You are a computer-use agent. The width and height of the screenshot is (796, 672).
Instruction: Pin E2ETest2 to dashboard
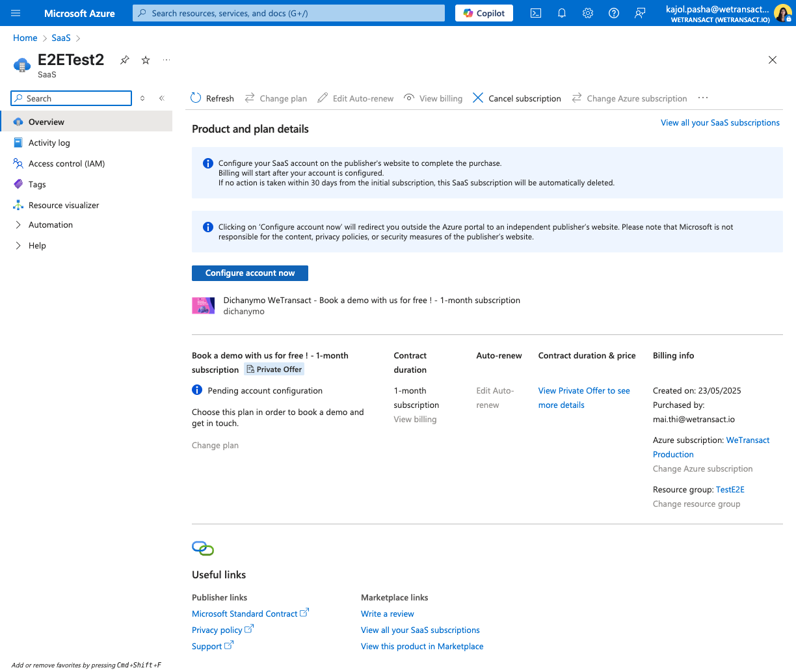click(124, 60)
